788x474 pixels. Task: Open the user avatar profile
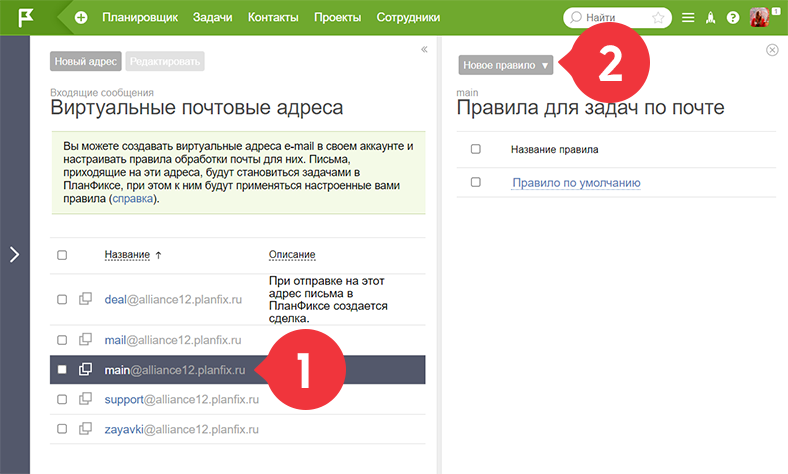[759, 17]
